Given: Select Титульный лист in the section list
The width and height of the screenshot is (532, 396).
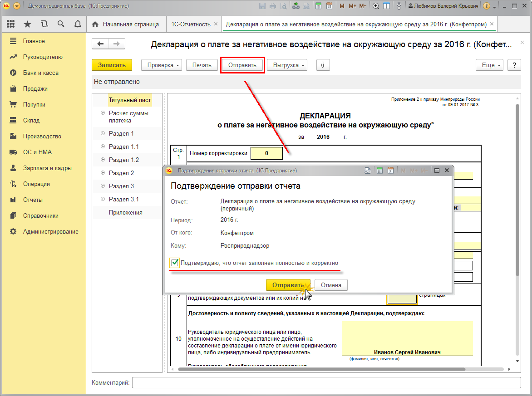Looking at the screenshot, I should (x=129, y=100).
